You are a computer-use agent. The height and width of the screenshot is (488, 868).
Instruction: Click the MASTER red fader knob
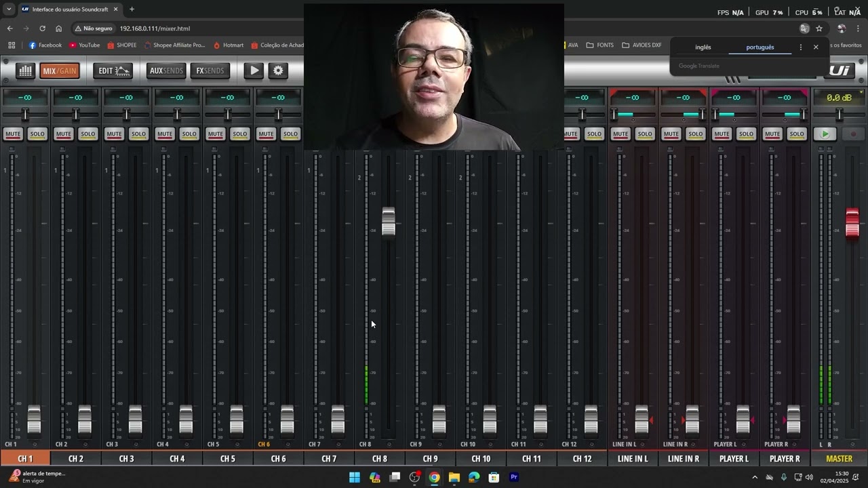click(x=852, y=223)
